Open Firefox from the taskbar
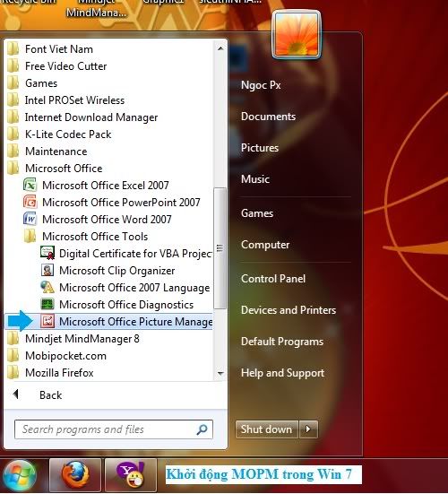The image size is (448, 494). point(75,476)
